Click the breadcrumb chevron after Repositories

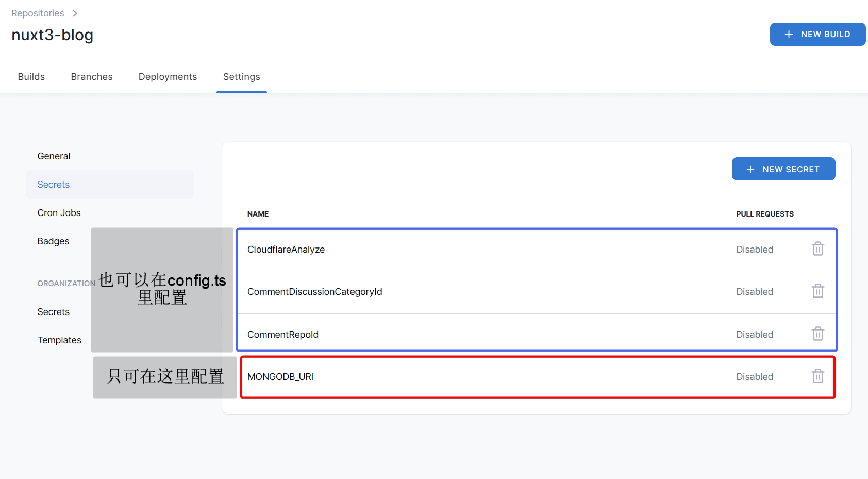tap(75, 13)
